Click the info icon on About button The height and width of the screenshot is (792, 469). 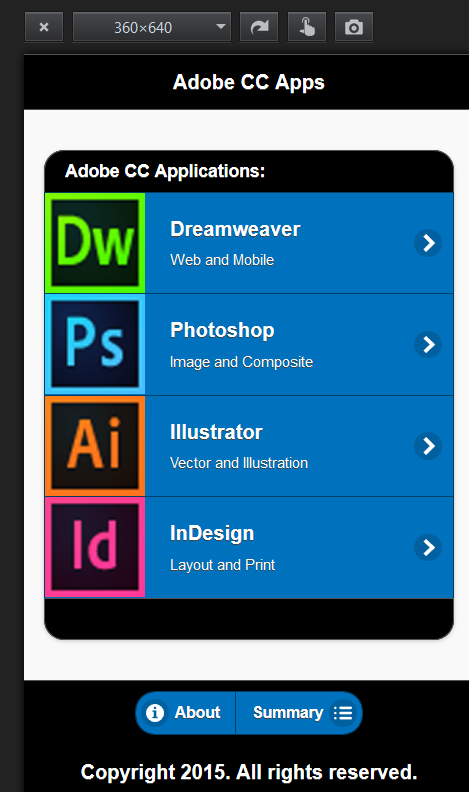point(155,713)
